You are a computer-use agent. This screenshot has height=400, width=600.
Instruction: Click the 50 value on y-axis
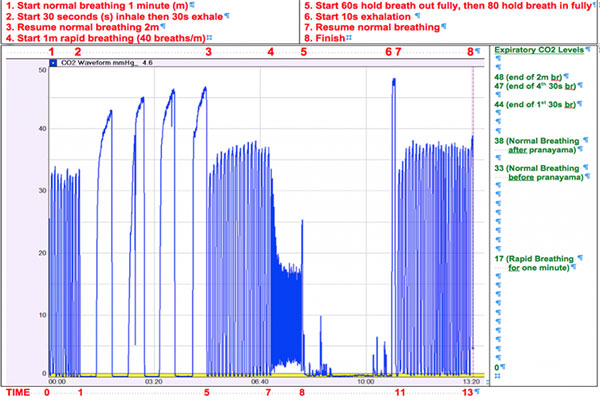pos(39,70)
